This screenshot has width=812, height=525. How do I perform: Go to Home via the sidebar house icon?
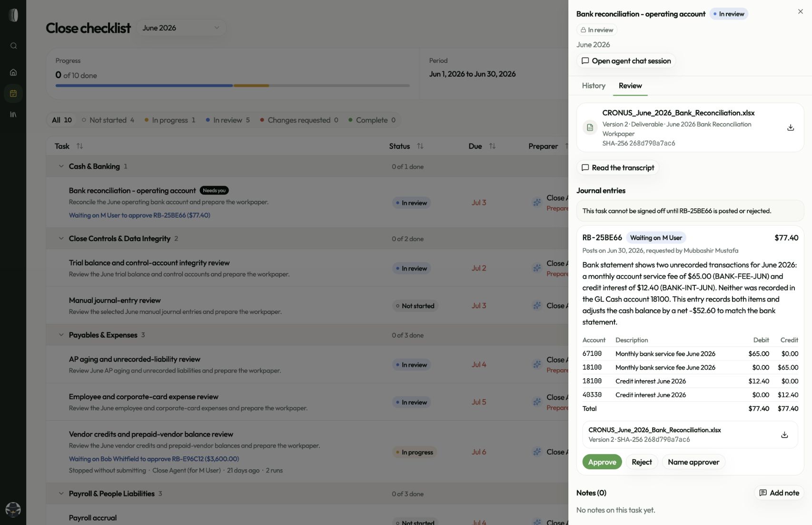click(13, 72)
